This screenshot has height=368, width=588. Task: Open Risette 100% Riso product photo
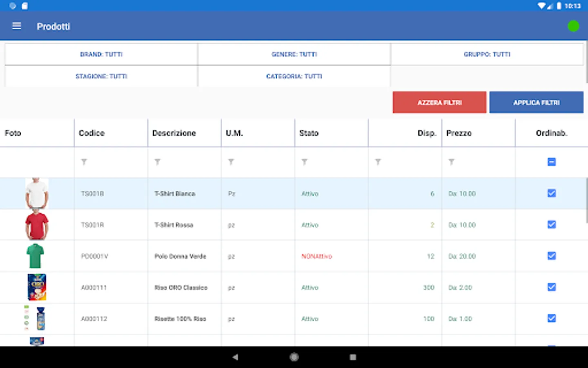(x=35, y=318)
